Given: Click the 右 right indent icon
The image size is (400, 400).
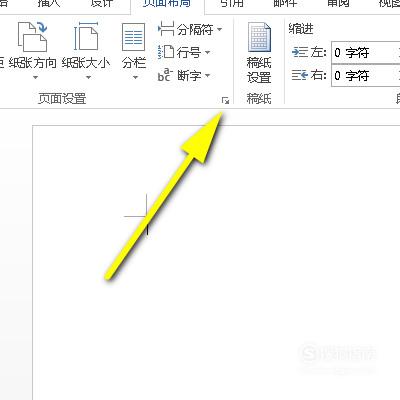Looking at the screenshot, I should pos(300,75).
